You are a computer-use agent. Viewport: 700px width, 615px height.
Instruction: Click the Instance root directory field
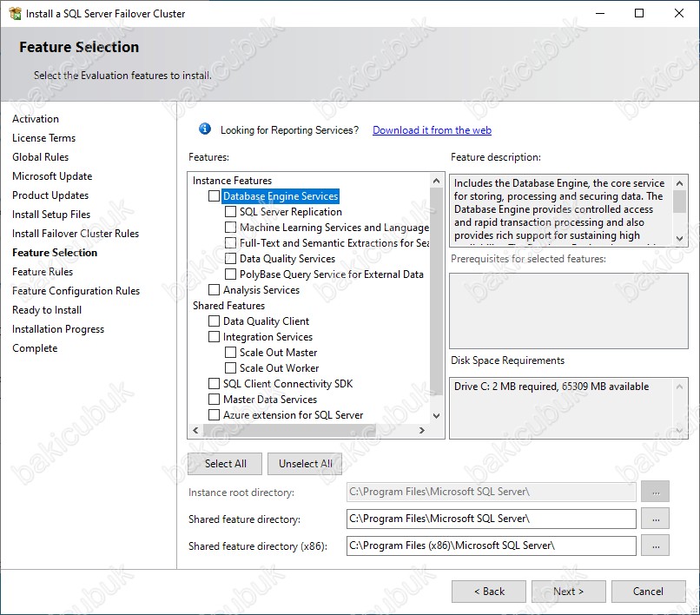click(x=491, y=492)
